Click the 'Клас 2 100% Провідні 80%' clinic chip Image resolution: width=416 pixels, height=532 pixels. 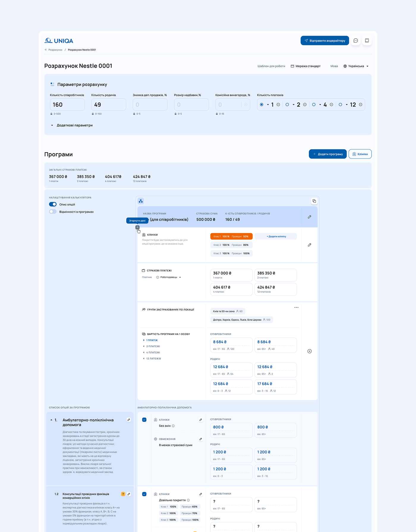tap(231, 245)
